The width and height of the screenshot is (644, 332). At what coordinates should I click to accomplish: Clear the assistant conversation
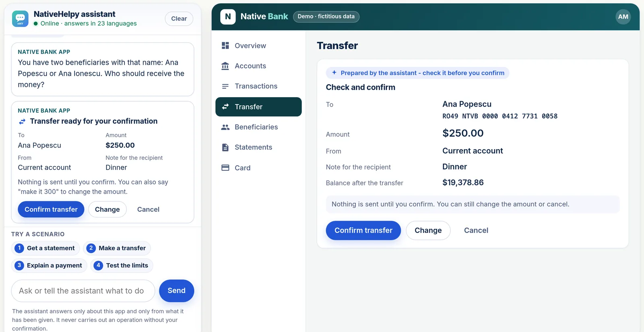[179, 18]
